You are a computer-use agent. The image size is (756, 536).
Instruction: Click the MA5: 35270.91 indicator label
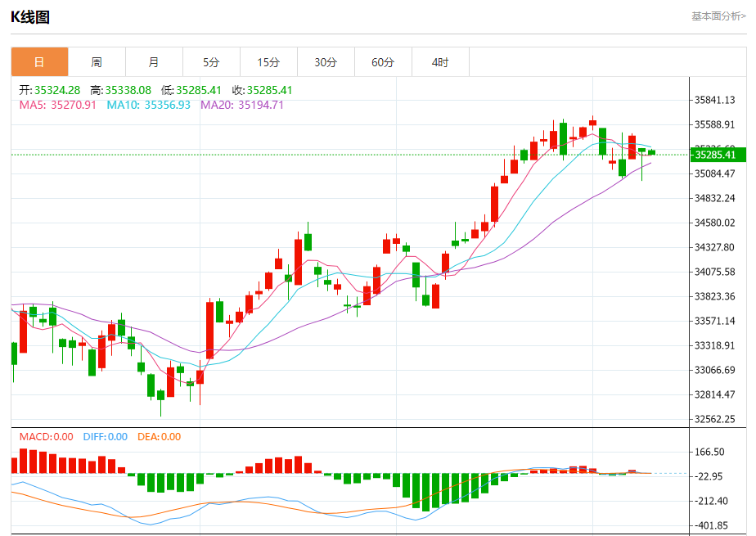[58, 105]
